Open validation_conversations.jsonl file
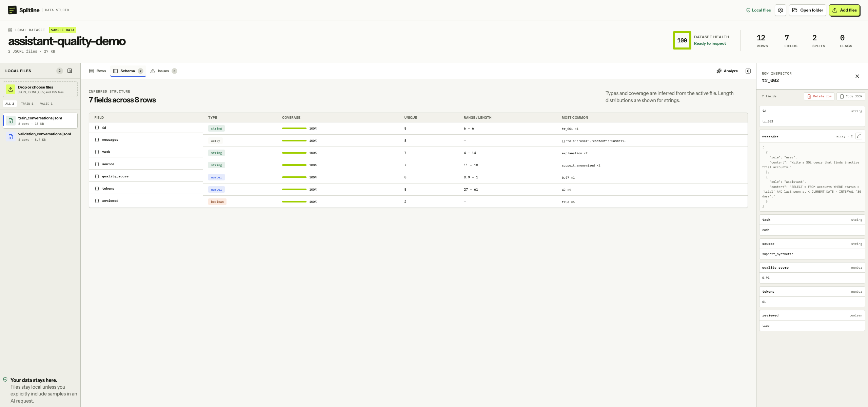Viewport: 868px width, 407px height. 40,137
